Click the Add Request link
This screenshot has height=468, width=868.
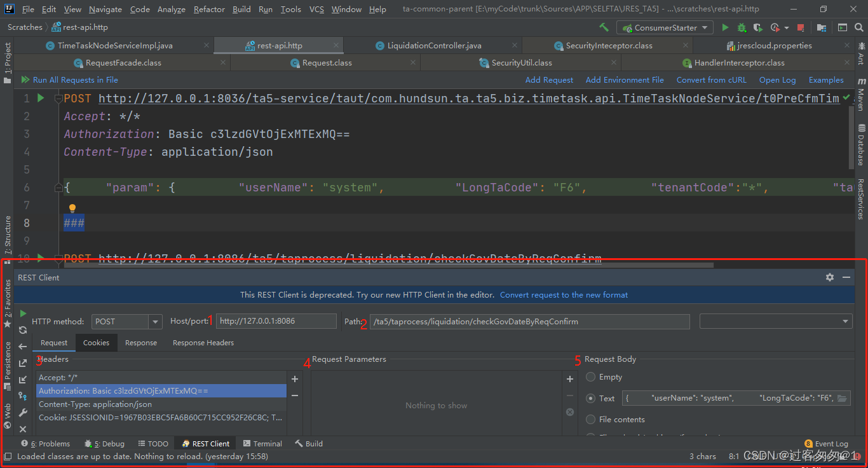549,80
